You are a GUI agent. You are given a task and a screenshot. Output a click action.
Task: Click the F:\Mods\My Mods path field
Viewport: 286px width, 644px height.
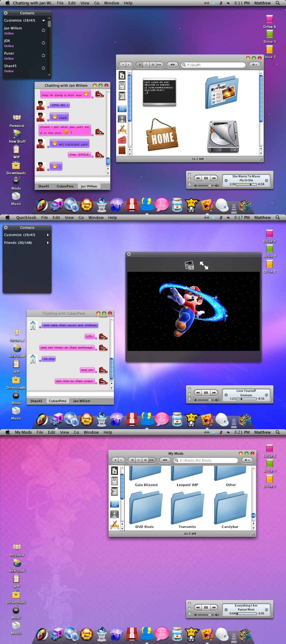click(x=206, y=460)
